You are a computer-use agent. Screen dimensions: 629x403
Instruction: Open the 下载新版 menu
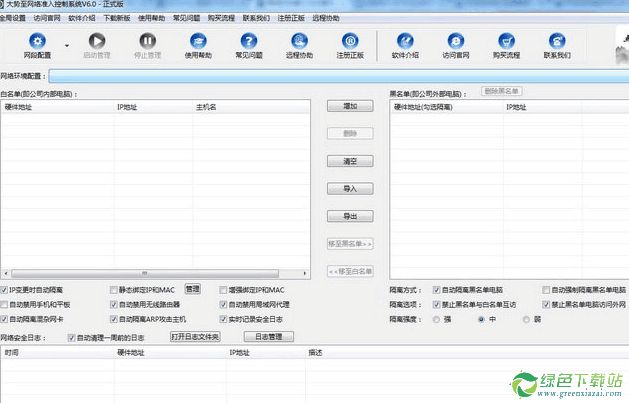117,18
